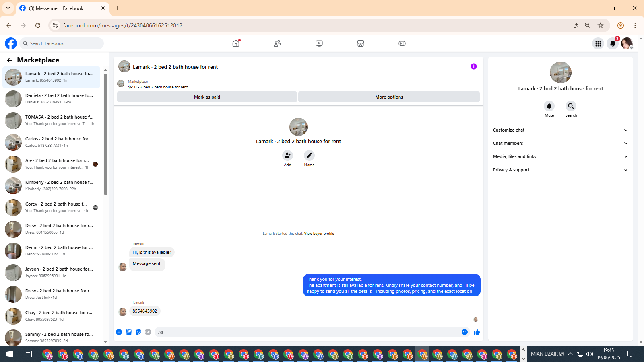Image resolution: width=644 pixels, height=362 pixels.
Task: Click the Search Facebook field
Action: pos(62,43)
